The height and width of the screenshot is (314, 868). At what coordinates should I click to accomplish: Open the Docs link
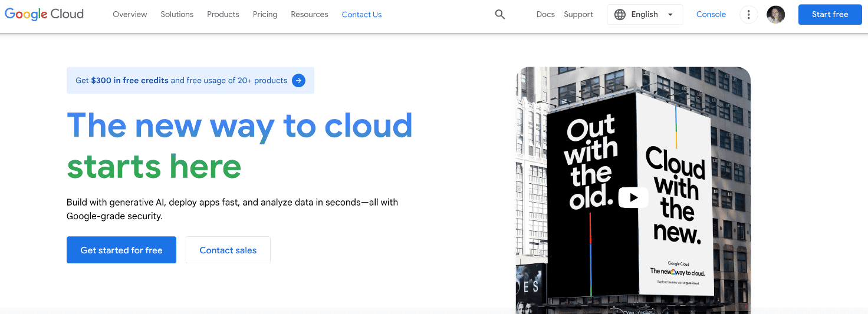545,15
